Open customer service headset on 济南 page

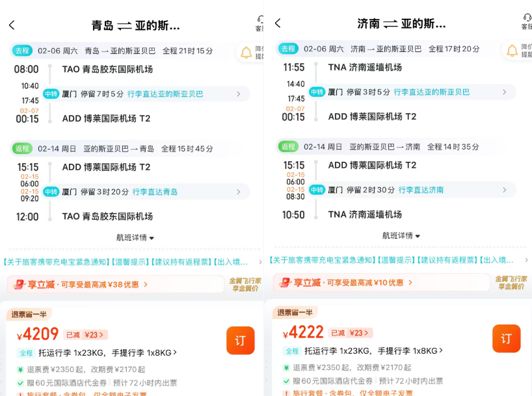tap(526, 21)
